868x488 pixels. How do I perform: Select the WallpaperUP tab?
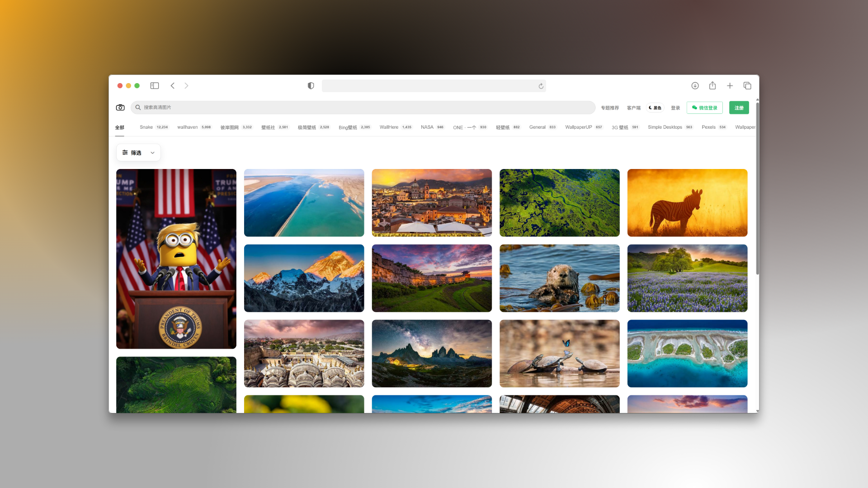tap(584, 127)
